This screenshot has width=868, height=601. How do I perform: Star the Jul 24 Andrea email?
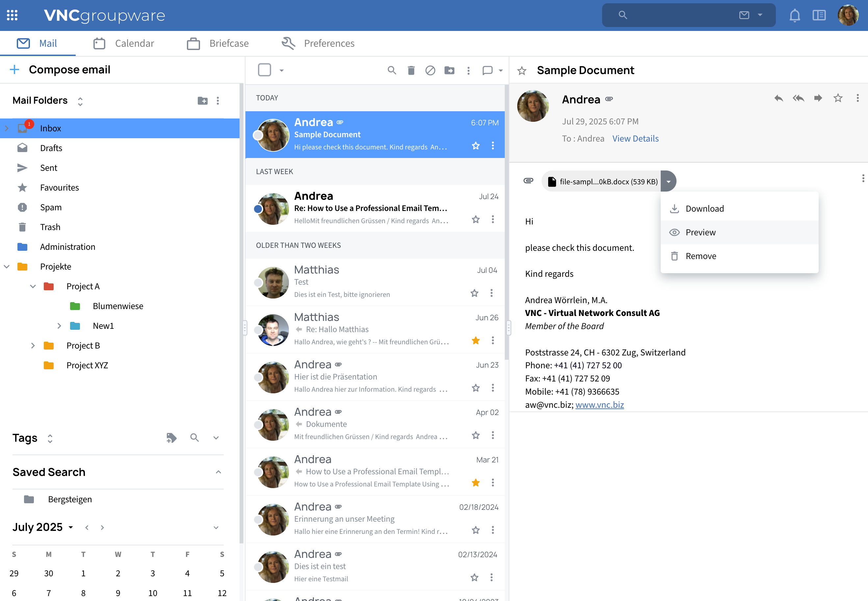point(476,220)
